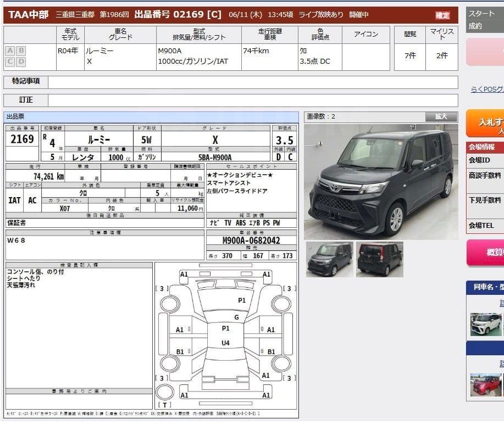Click the 訂正 corrections field
504x425 pixels.
click(x=253, y=100)
